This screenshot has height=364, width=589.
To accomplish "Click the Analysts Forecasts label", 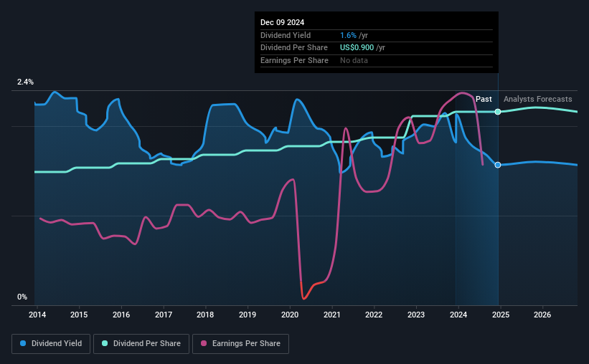I will 538,99.
